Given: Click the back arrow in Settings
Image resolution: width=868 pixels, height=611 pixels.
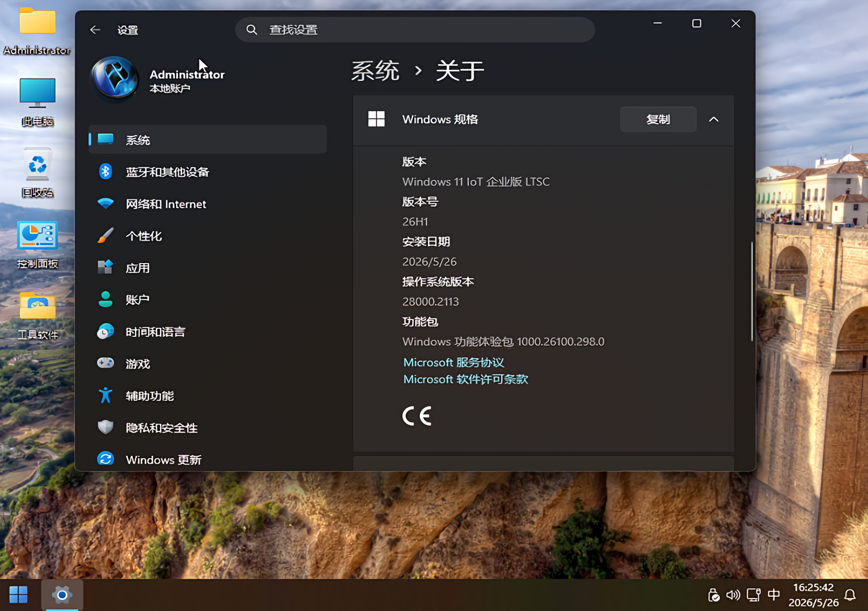Looking at the screenshot, I should pos(95,30).
